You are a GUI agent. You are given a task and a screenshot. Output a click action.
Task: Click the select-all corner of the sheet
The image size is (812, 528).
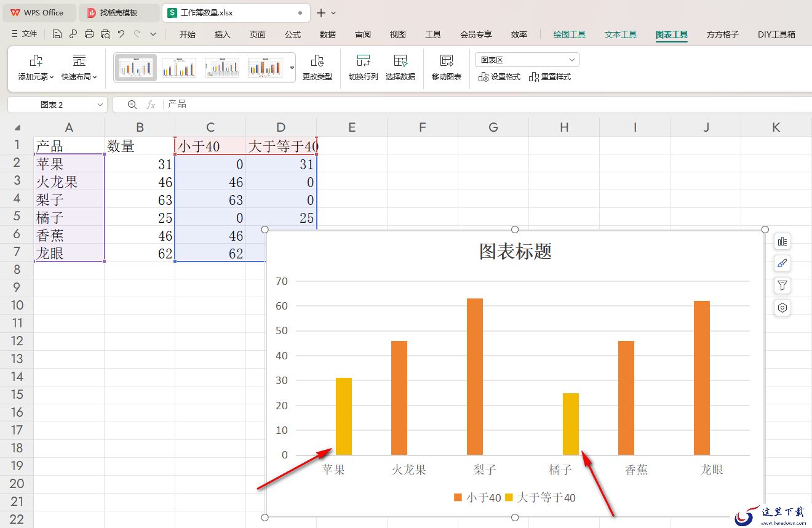pyautogui.click(x=17, y=127)
